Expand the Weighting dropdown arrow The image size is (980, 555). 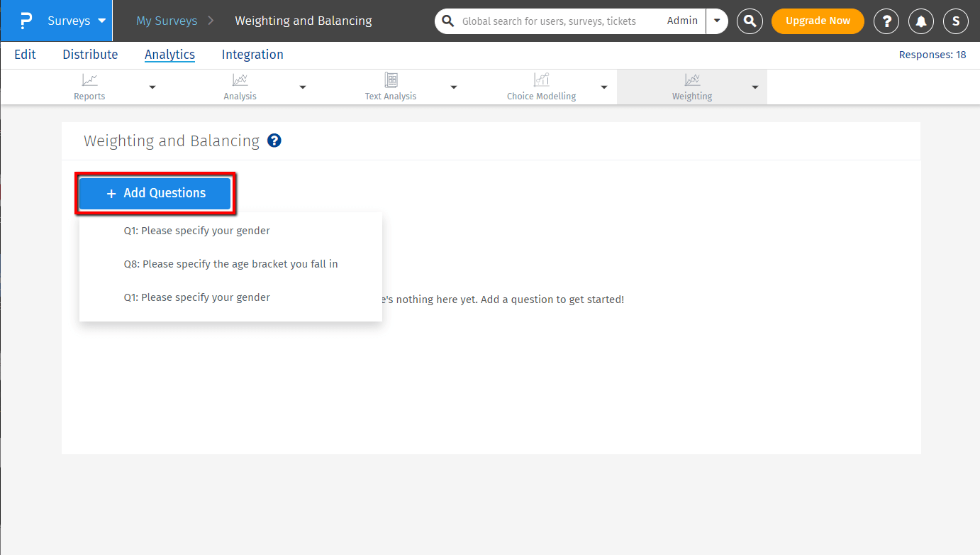tap(755, 87)
